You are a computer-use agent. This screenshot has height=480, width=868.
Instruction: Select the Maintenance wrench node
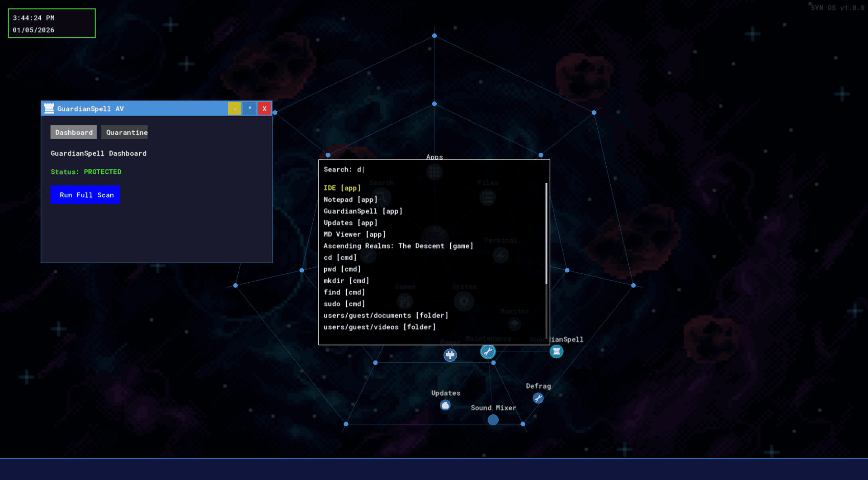click(x=488, y=352)
